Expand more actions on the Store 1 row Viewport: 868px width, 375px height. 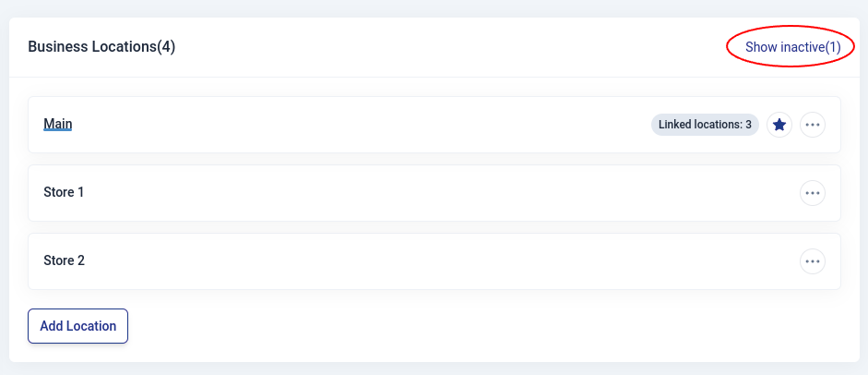pos(813,193)
